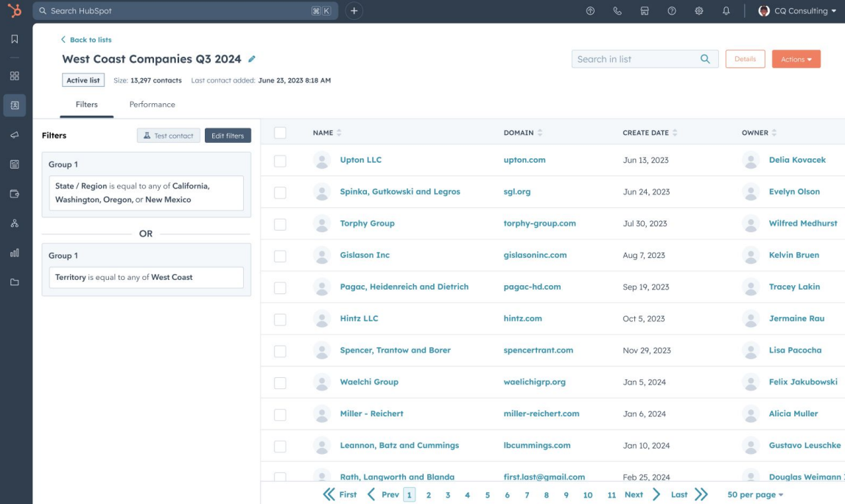845x504 pixels.
Task: Switch to the Performance tab
Action: click(152, 105)
